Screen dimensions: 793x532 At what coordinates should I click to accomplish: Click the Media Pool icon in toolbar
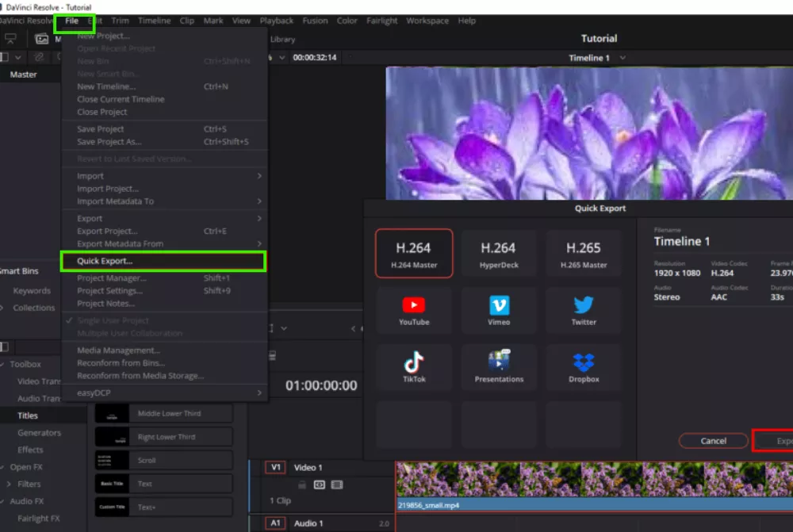tap(42, 39)
